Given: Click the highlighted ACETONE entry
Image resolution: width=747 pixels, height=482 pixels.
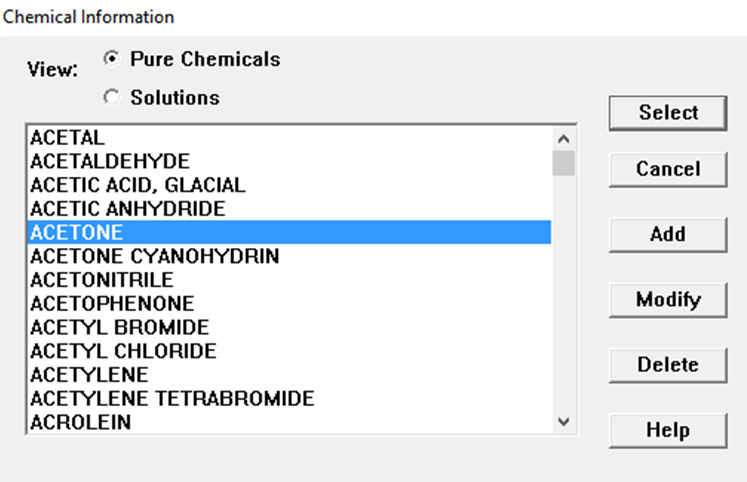Looking at the screenshot, I should pos(77,233).
